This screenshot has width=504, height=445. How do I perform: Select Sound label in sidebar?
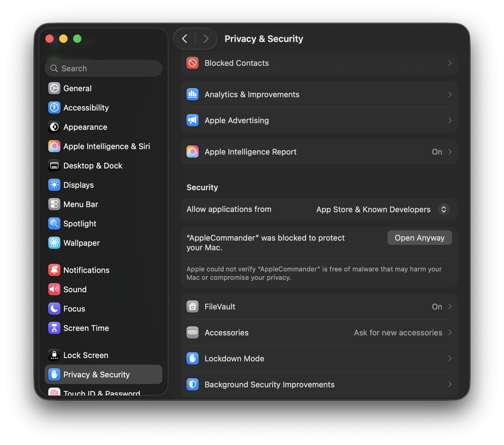[x=75, y=290]
